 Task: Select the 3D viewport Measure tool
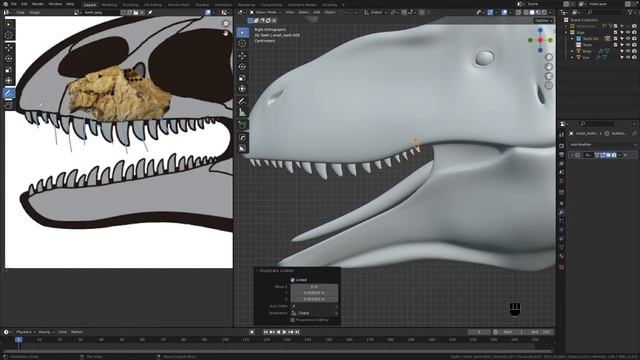pos(242,112)
